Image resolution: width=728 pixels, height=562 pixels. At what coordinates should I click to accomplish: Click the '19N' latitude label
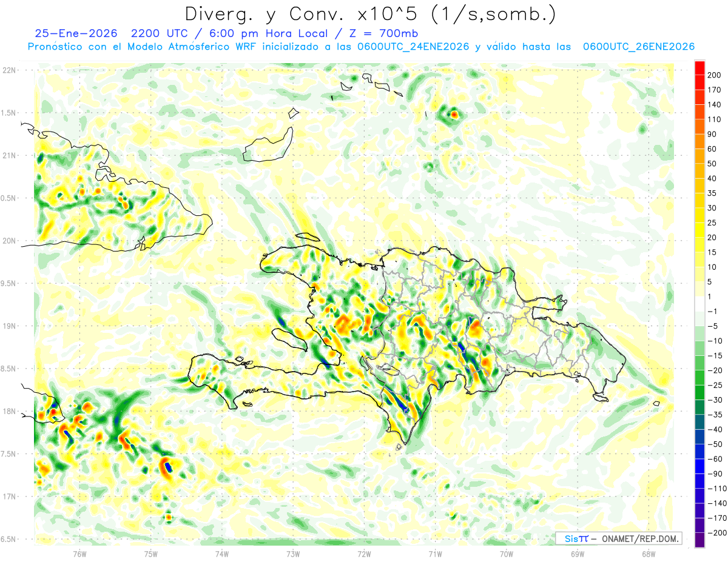[9, 326]
